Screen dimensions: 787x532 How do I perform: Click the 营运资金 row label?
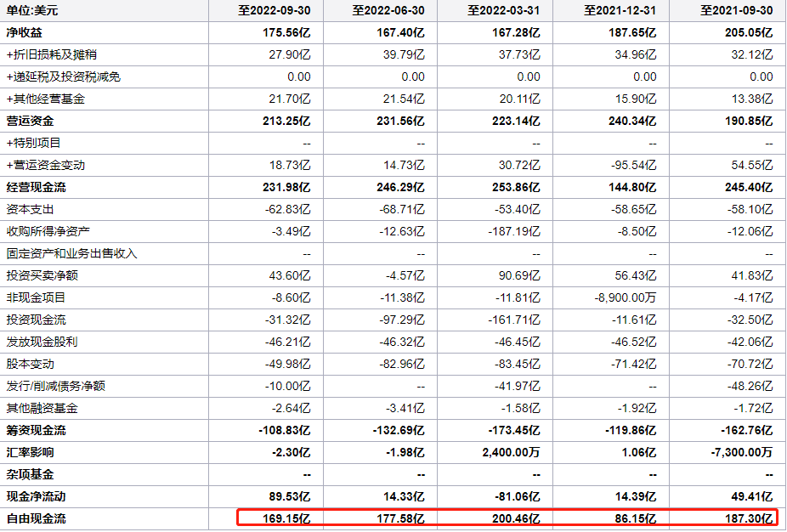[x=30, y=121]
